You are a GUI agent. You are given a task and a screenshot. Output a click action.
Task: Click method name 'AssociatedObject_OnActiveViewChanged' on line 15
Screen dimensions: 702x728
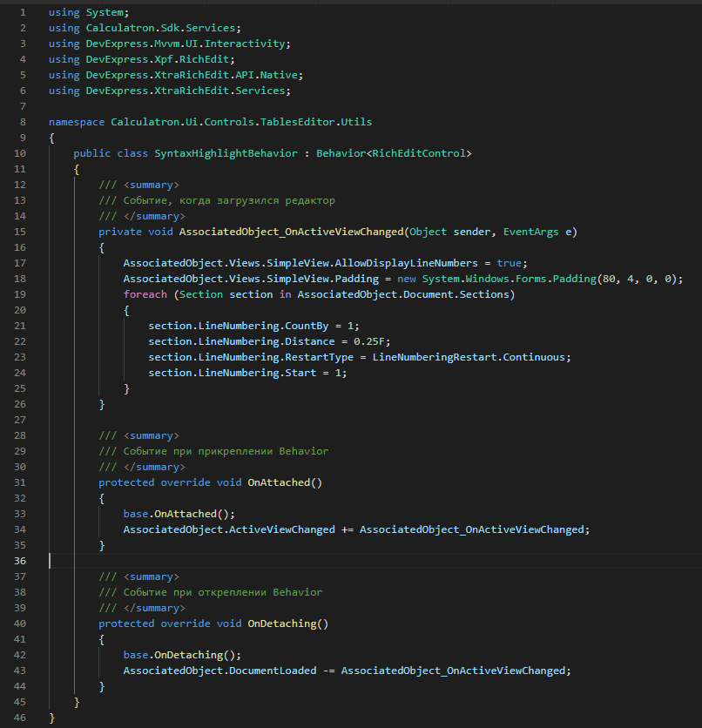pyautogui.click(x=292, y=232)
